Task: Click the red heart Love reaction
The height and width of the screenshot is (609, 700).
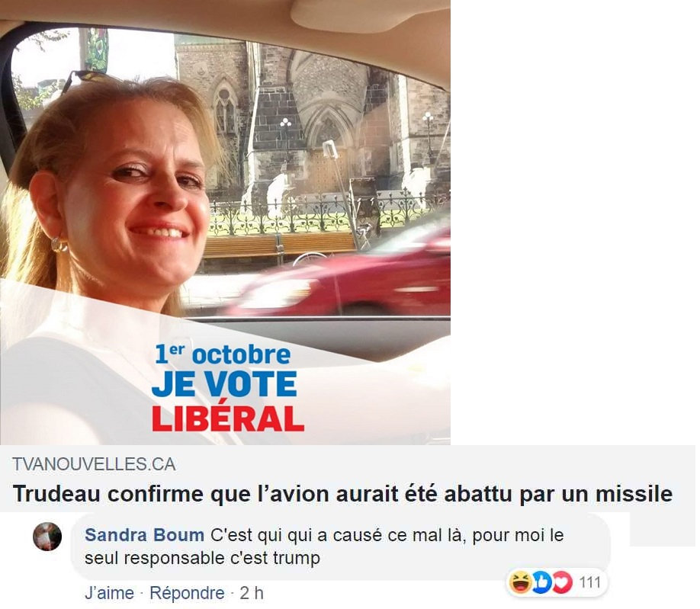Action: [x=562, y=582]
